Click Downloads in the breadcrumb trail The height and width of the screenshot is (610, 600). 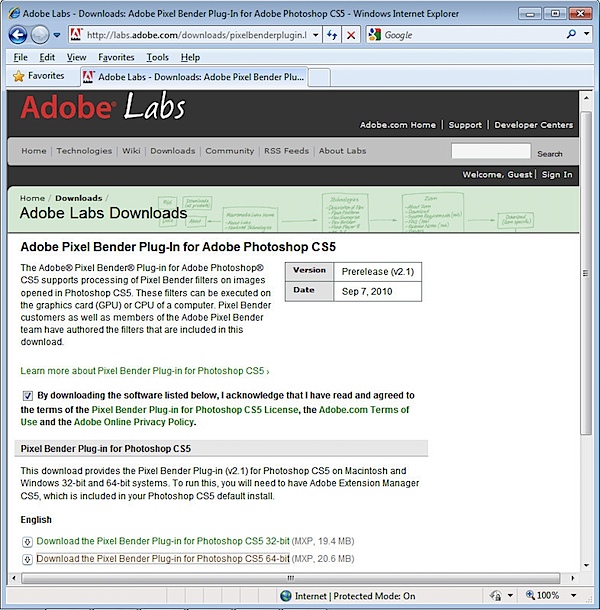[79, 198]
